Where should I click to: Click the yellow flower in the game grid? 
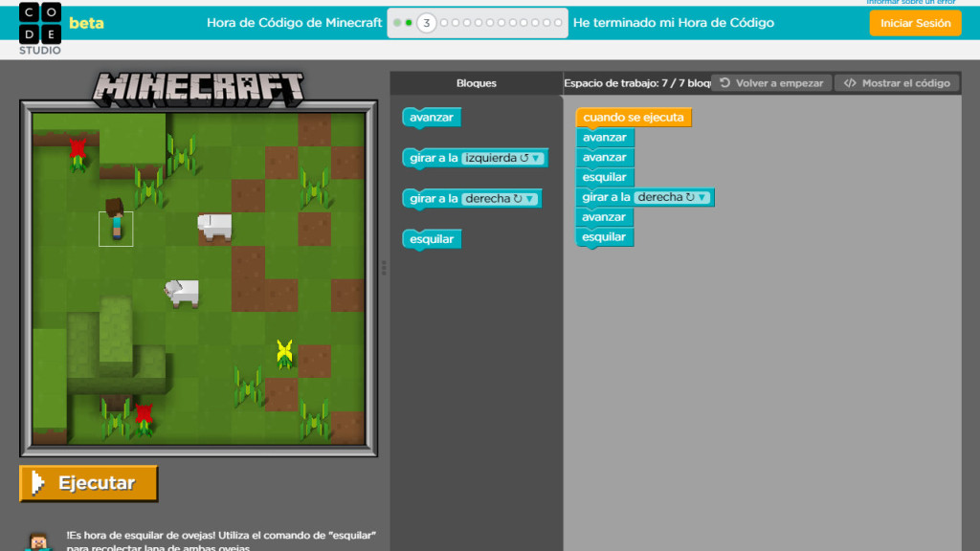[x=284, y=354]
